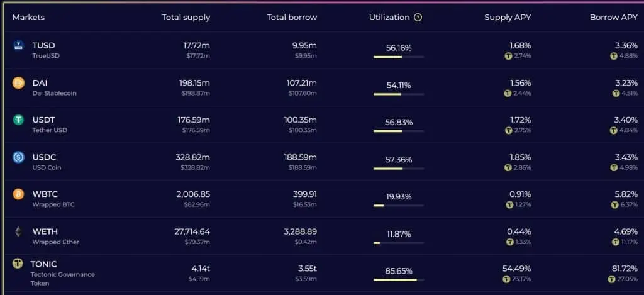The image size is (644, 295).
Task: Click the WBTC utilization bar at 19.93%
Action: click(x=399, y=206)
